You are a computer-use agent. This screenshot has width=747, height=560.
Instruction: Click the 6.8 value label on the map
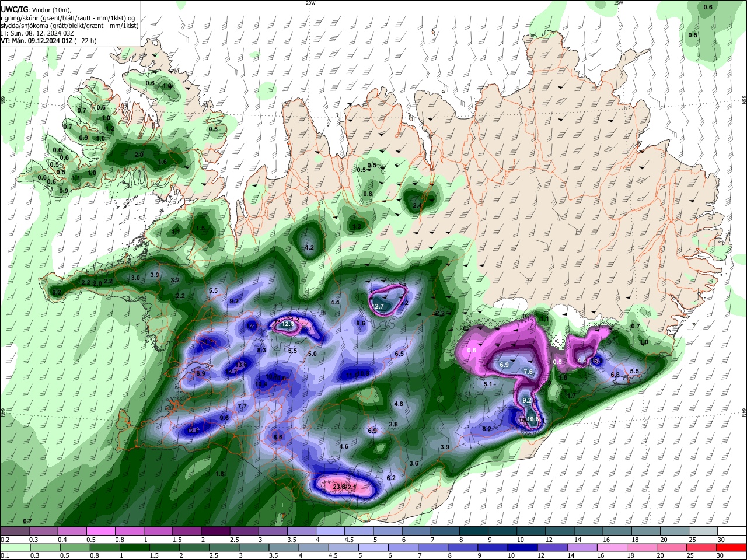point(615,374)
